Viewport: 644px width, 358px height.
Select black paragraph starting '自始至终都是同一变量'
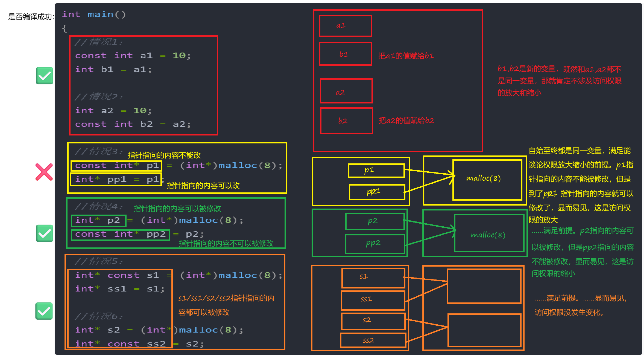(581, 185)
